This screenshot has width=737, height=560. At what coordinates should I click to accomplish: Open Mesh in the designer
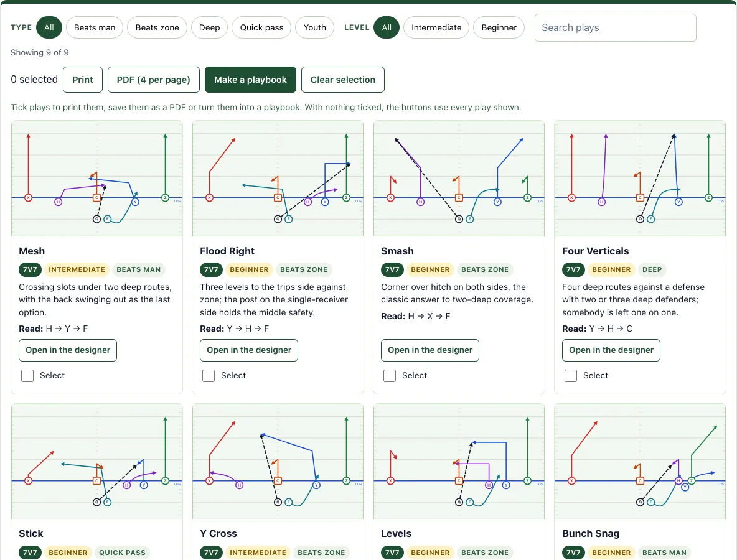click(68, 350)
